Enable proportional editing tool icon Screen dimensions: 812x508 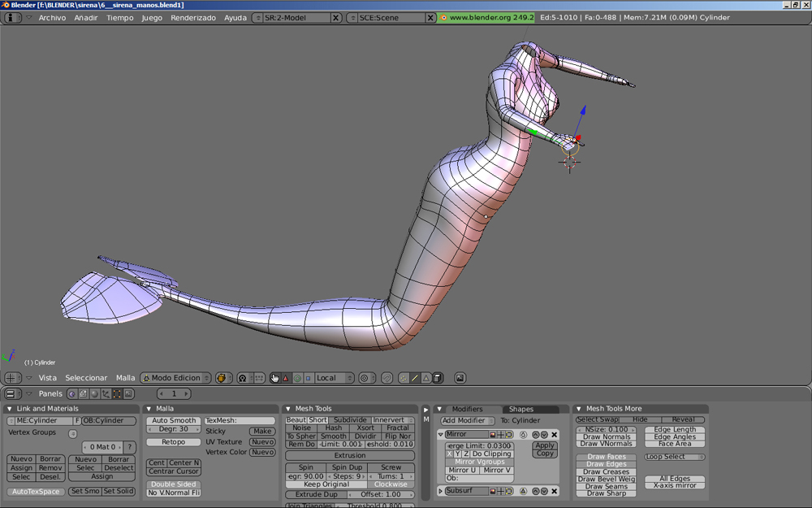pos(365,378)
